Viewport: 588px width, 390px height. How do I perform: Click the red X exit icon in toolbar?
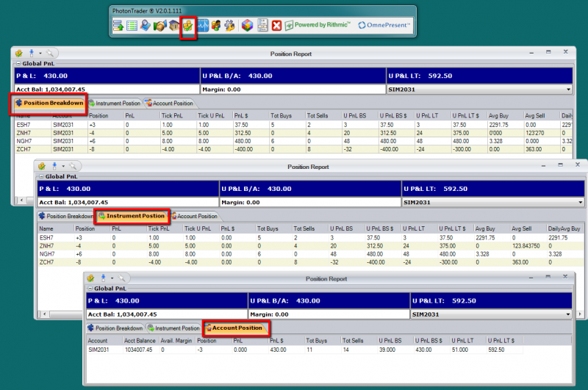pyautogui.click(x=277, y=26)
